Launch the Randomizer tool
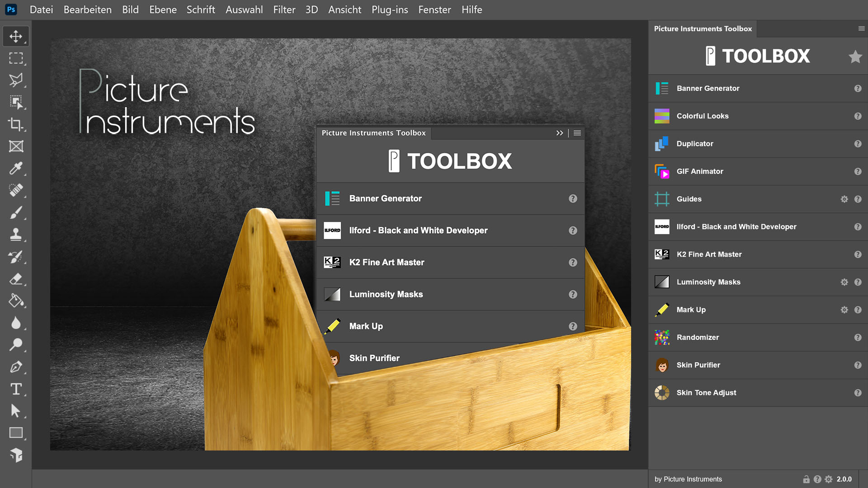Screen dimensions: 868x488 758,338
